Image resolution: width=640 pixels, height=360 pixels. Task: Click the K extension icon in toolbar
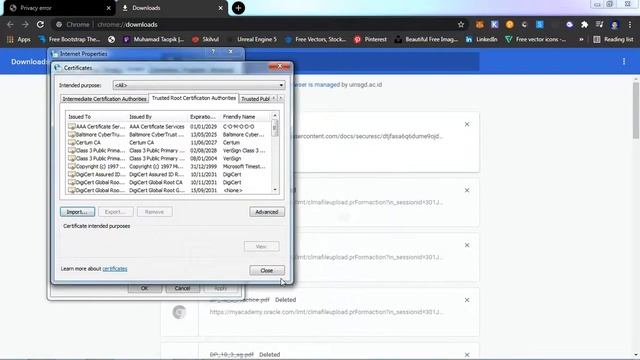494,24
